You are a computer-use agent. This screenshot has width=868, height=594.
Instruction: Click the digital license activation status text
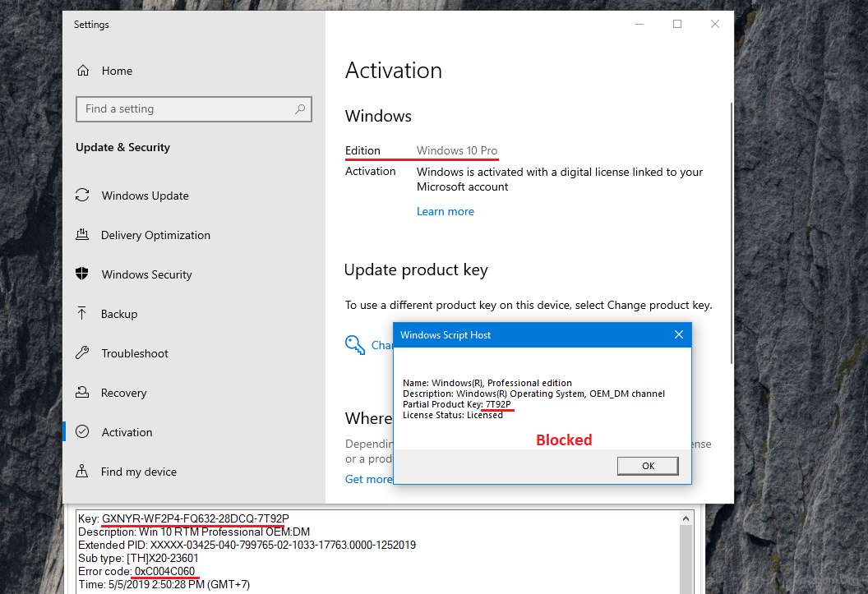[560, 179]
